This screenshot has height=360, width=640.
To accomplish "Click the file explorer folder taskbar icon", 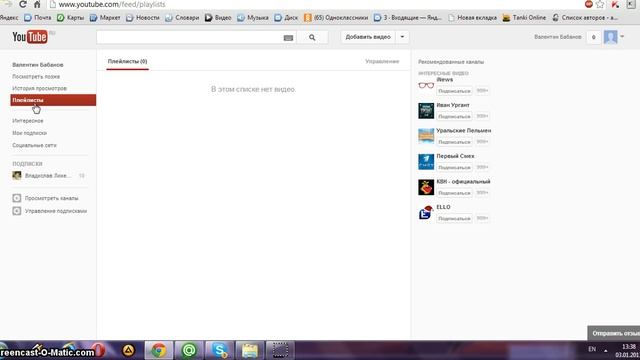I will pyautogui.click(x=250, y=350).
